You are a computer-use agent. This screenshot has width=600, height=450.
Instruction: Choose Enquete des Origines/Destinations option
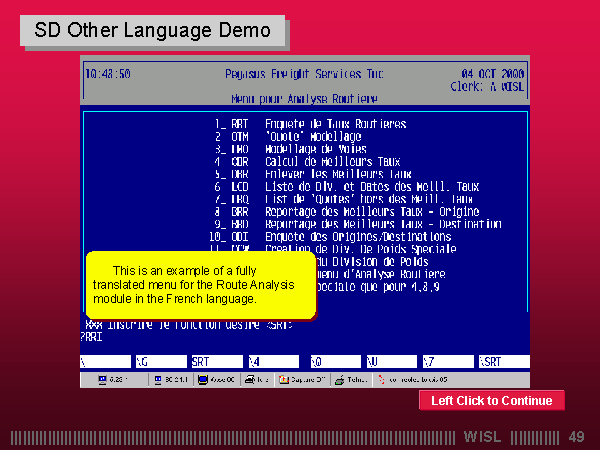[x=345, y=236]
